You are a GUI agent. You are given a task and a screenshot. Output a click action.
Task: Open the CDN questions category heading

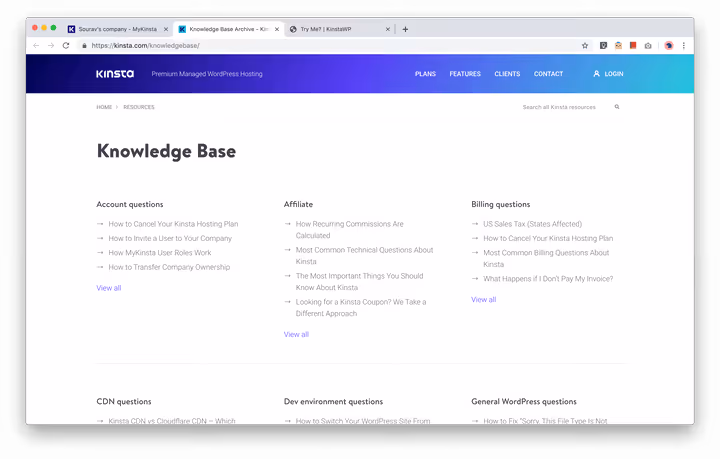click(124, 401)
